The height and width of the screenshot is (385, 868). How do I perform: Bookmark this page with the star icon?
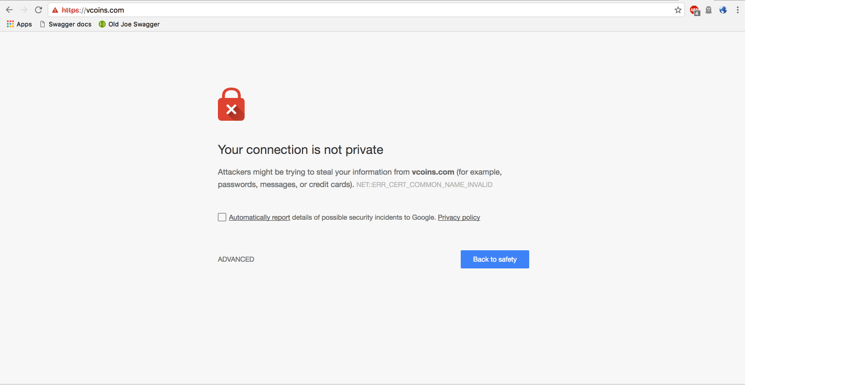tap(678, 10)
